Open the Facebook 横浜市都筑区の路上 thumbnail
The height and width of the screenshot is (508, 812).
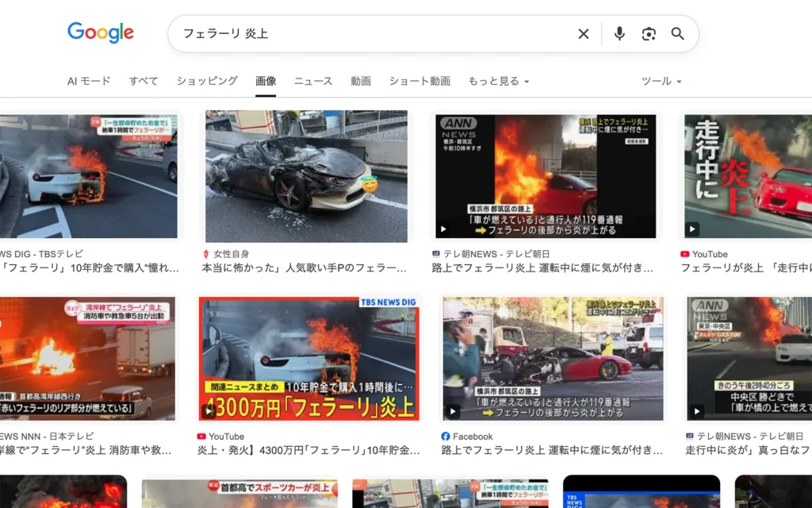coord(553,359)
